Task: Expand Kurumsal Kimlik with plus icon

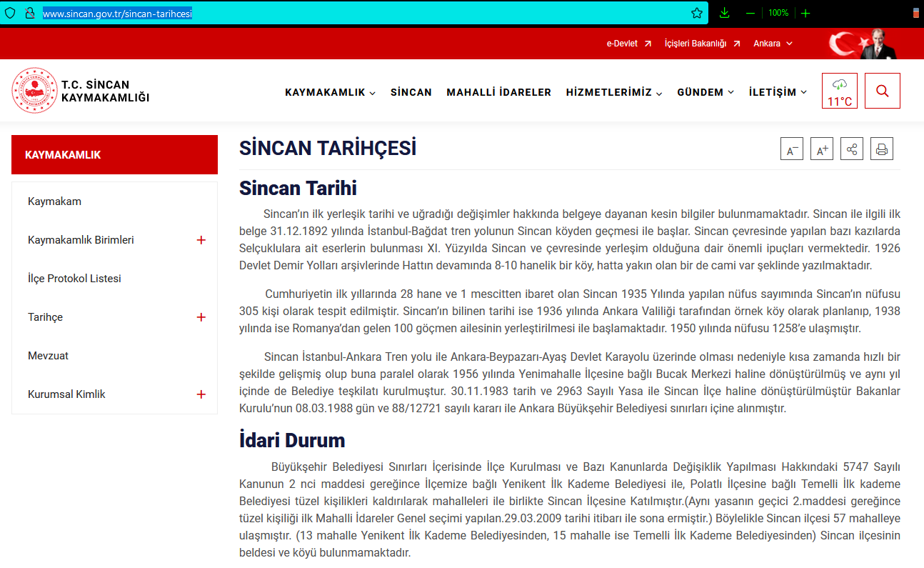Action: click(x=201, y=394)
